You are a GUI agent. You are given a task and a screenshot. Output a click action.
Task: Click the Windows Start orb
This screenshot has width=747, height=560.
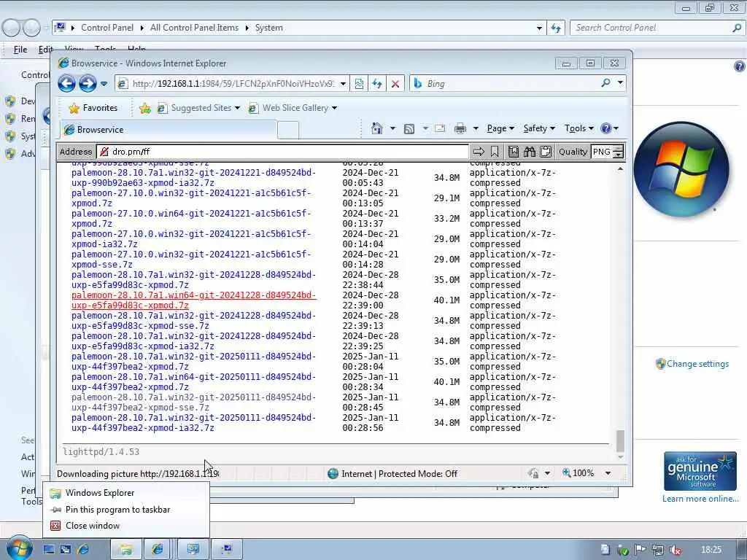[19, 548]
